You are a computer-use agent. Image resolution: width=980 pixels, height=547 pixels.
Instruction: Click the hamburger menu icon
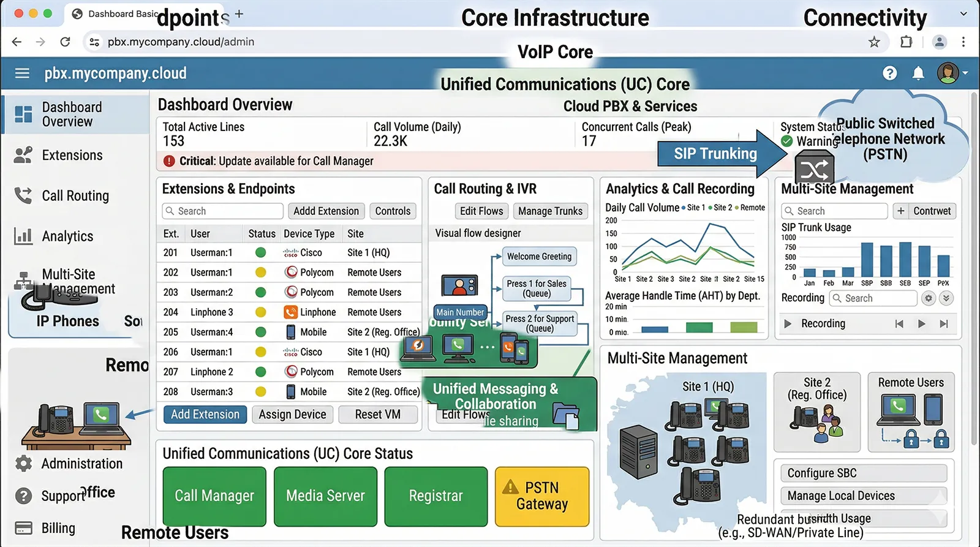tap(22, 74)
